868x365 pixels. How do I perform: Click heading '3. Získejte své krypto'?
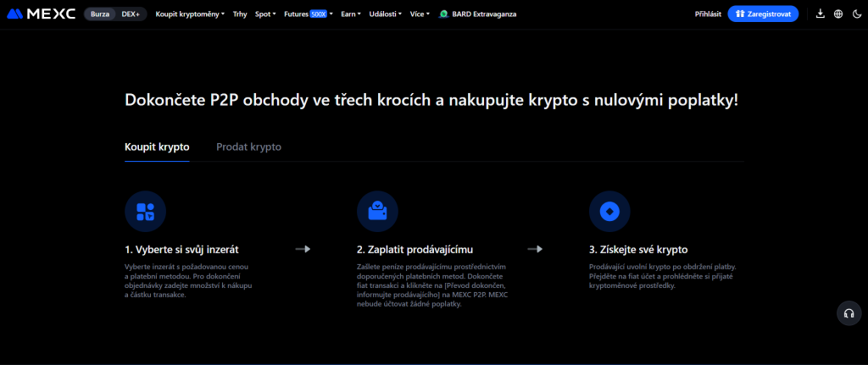tap(638, 250)
